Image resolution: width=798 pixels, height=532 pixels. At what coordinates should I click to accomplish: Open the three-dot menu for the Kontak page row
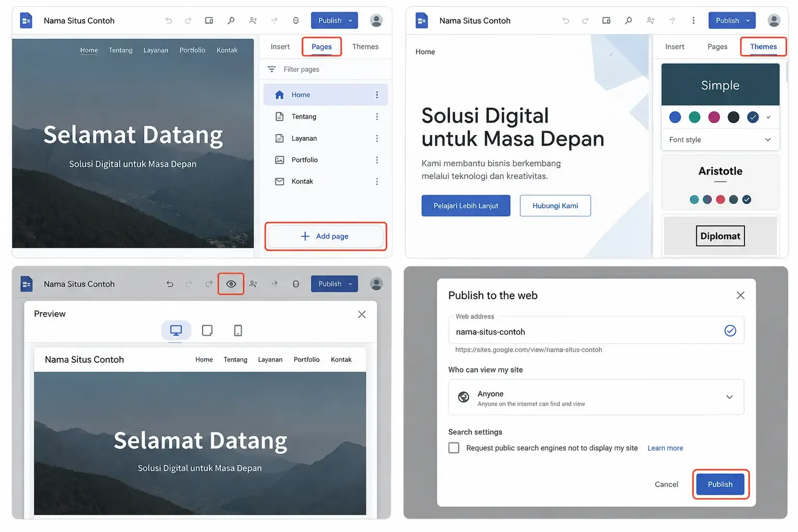[x=377, y=182]
